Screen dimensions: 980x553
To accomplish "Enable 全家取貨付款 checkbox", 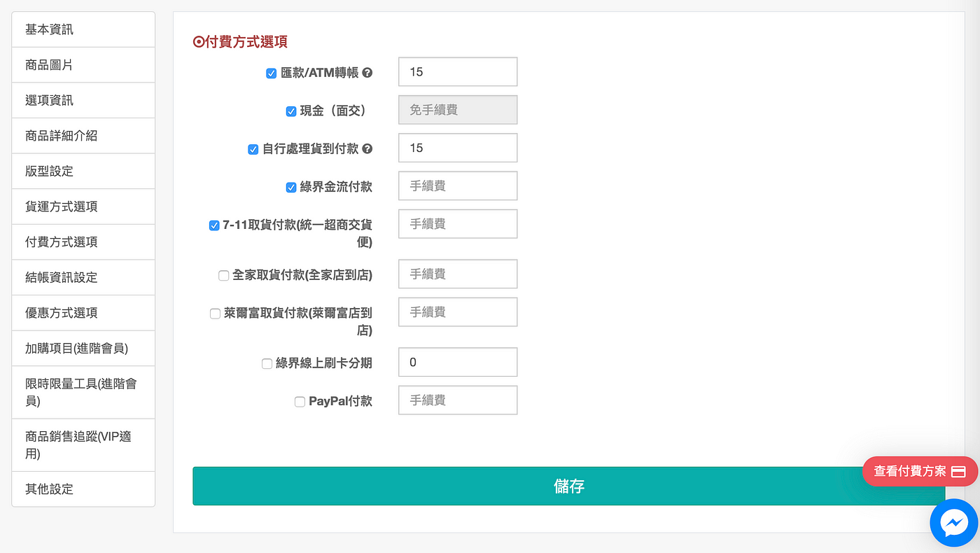I will pos(224,276).
